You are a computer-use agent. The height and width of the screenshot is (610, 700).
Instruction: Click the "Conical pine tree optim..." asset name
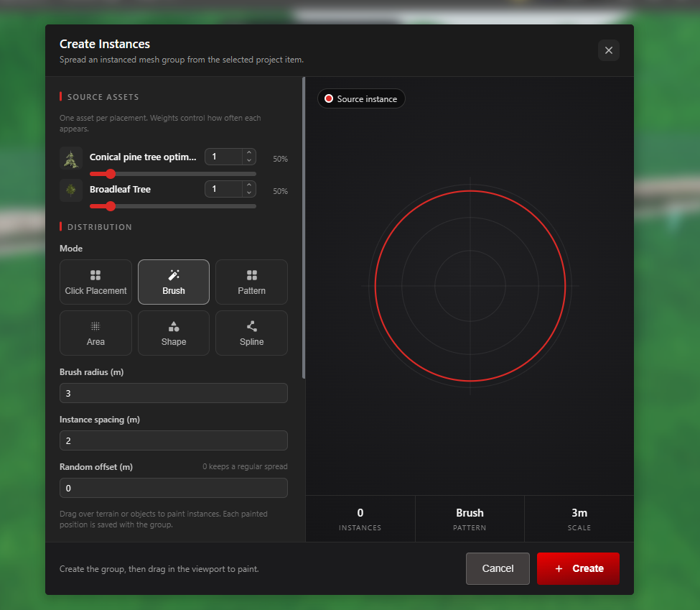[143, 157]
